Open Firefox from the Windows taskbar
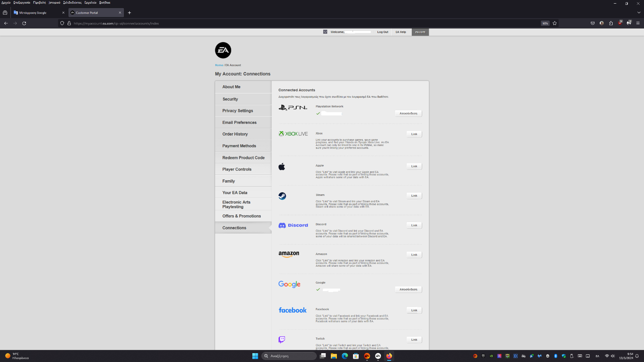Viewport: 644px width, 362px height. coord(389,356)
